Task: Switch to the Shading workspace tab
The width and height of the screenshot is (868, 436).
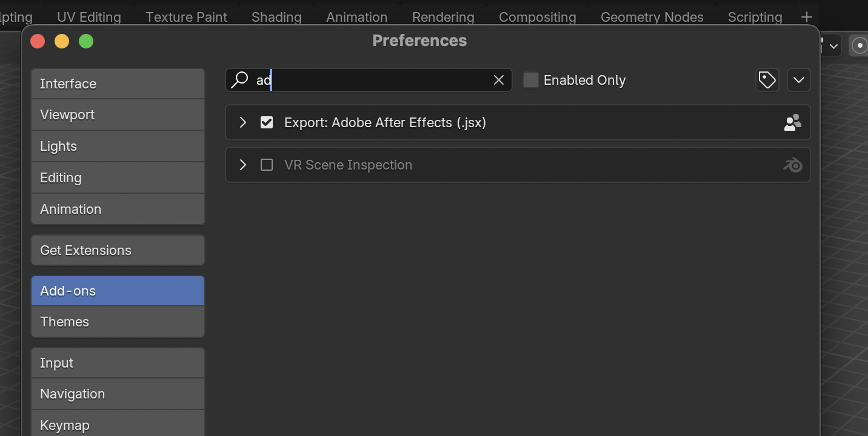Action: pos(276,17)
